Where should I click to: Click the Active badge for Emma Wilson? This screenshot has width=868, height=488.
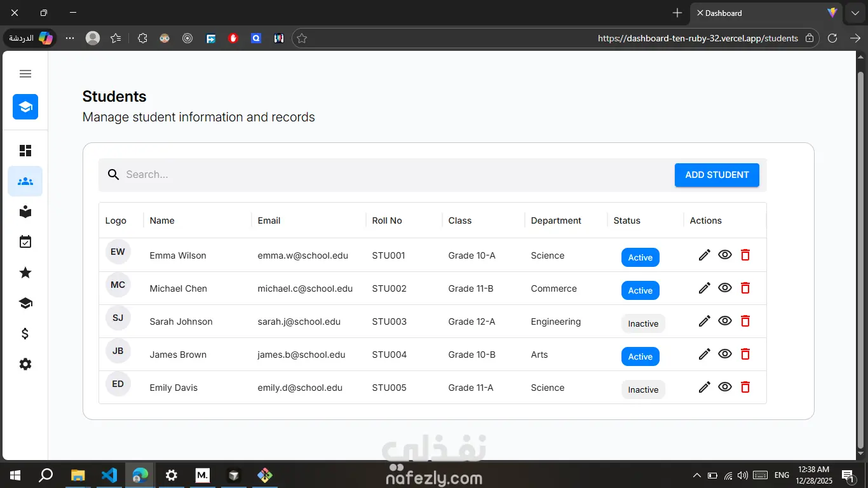tap(641, 257)
